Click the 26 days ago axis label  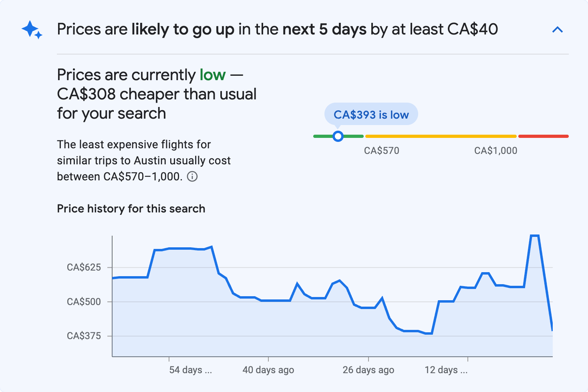click(x=368, y=370)
